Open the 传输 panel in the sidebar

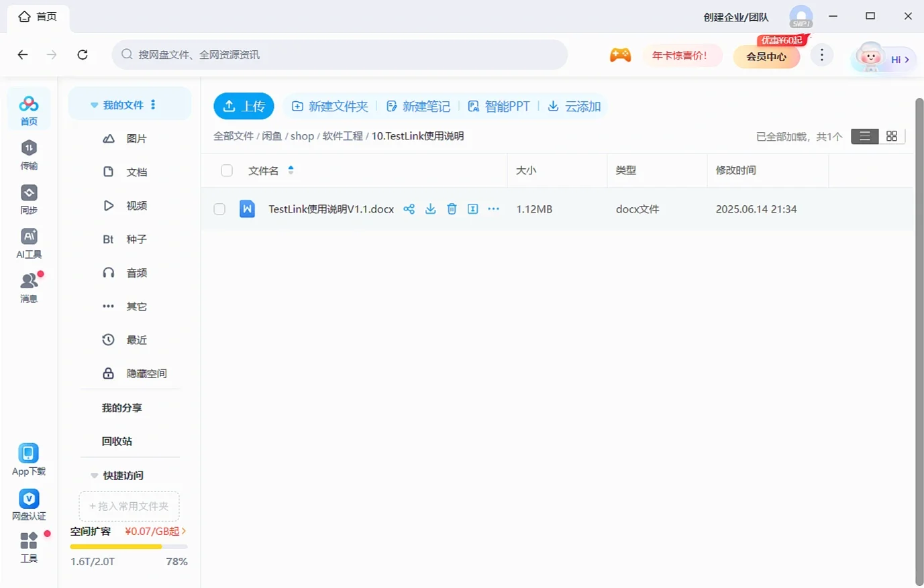point(29,154)
